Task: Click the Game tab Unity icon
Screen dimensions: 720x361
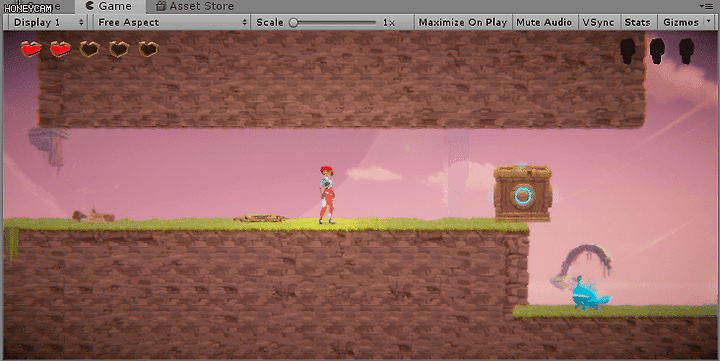Action: pyautogui.click(x=90, y=6)
